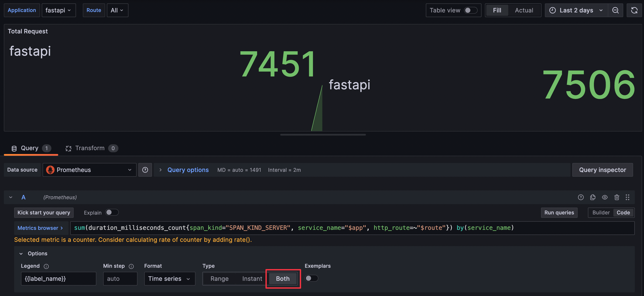Select the Both query type
This screenshot has height=296, width=644.
point(283,278)
